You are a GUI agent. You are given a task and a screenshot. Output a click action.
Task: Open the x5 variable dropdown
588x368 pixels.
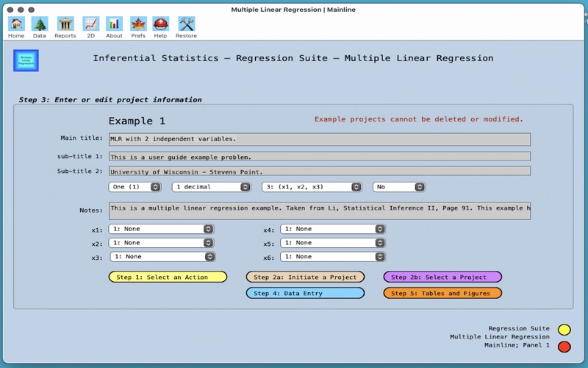tap(333, 243)
